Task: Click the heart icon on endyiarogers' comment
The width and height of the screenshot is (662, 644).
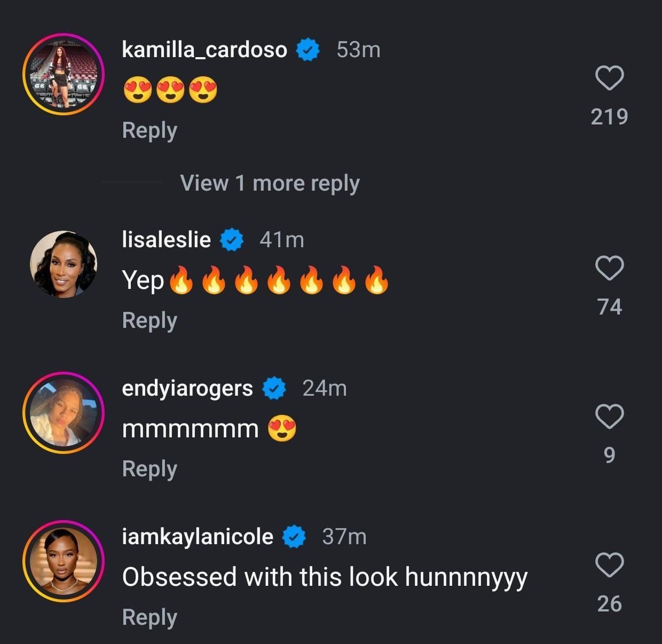Action: (610, 415)
